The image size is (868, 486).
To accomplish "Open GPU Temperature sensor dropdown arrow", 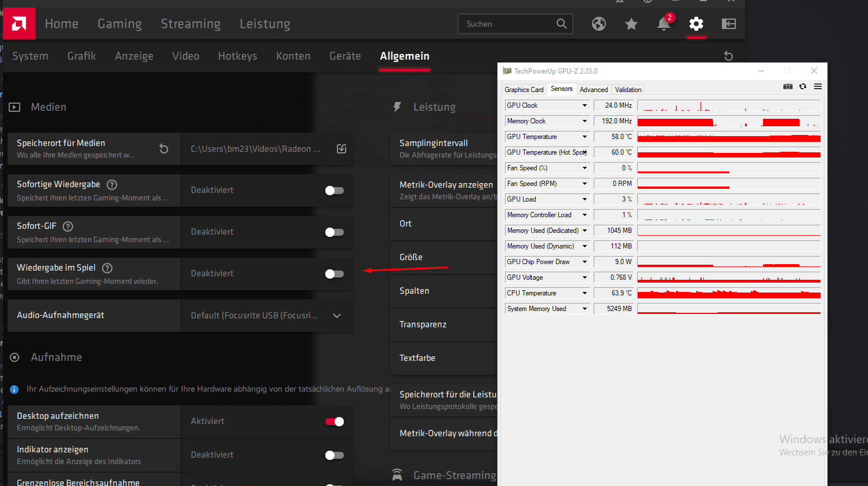I will pos(584,137).
